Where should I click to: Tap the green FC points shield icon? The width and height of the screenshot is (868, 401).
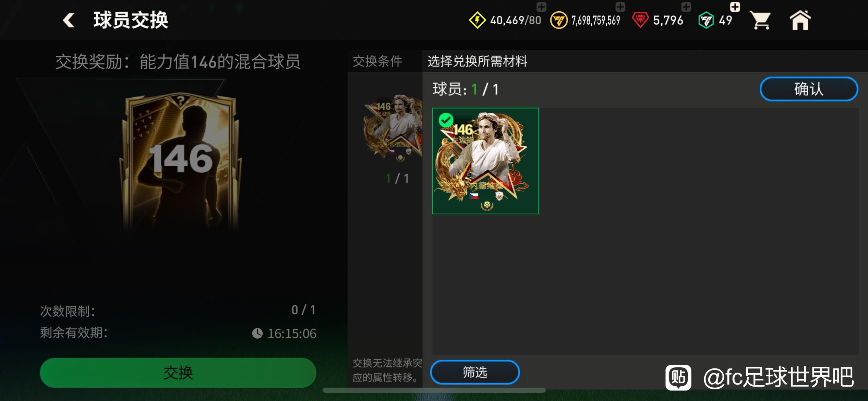click(706, 20)
